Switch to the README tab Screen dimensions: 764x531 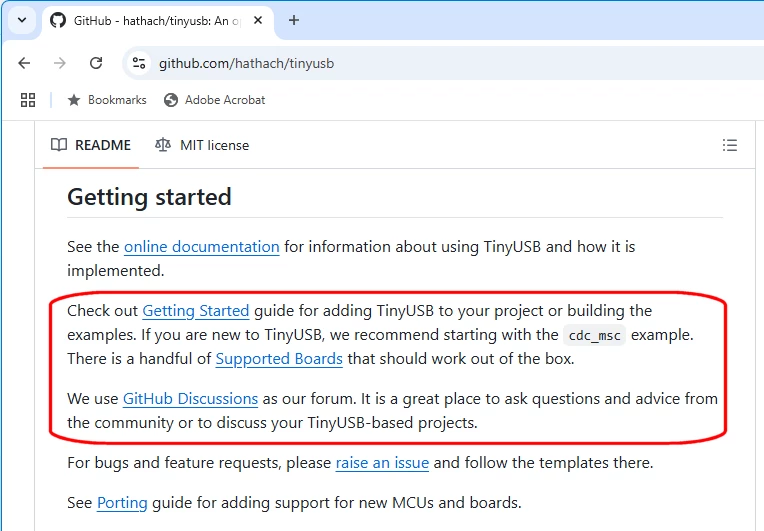point(91,145)
